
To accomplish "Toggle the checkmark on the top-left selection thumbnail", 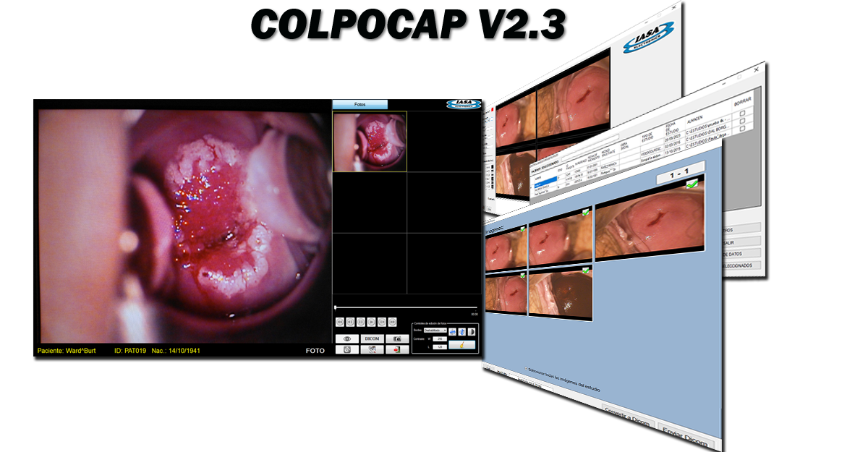I will (x=522, y=229).
